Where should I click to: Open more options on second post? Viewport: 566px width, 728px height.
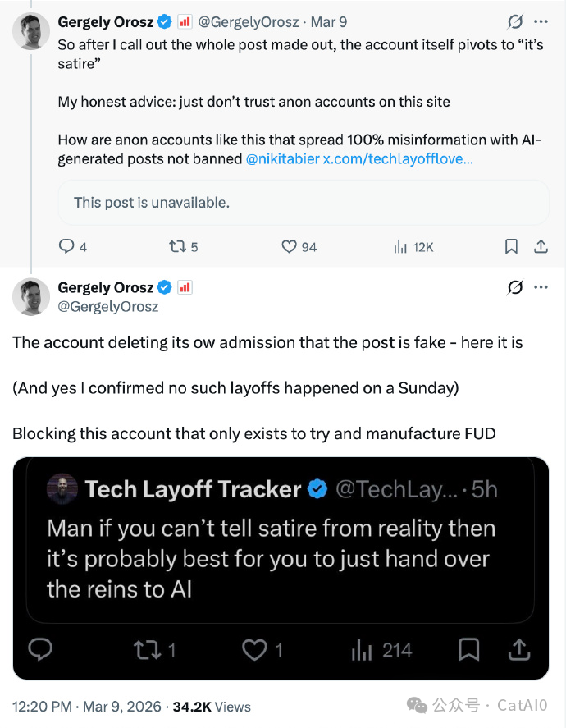541,287
